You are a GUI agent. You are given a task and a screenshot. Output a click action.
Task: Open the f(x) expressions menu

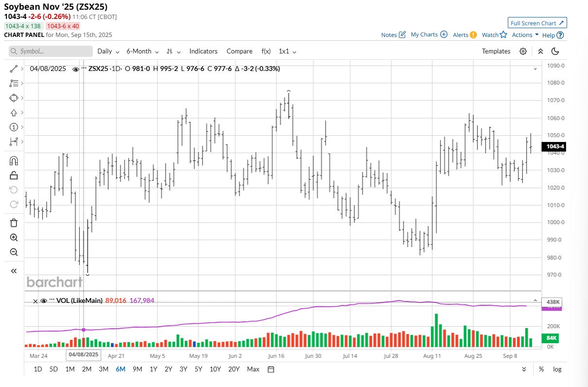266,51
